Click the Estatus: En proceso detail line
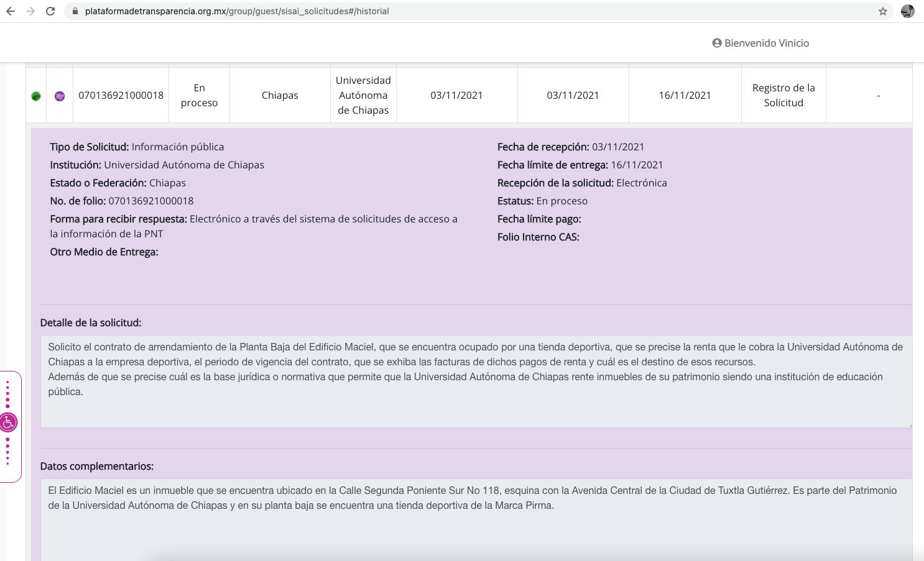The height and width of the screenshot is (561, 924). (x=542, y=201)
